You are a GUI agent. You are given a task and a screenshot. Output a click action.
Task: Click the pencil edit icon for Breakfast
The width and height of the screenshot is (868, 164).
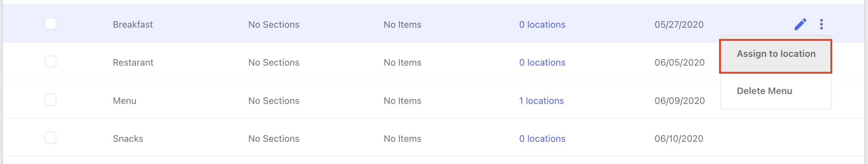[x=800, y=24]
